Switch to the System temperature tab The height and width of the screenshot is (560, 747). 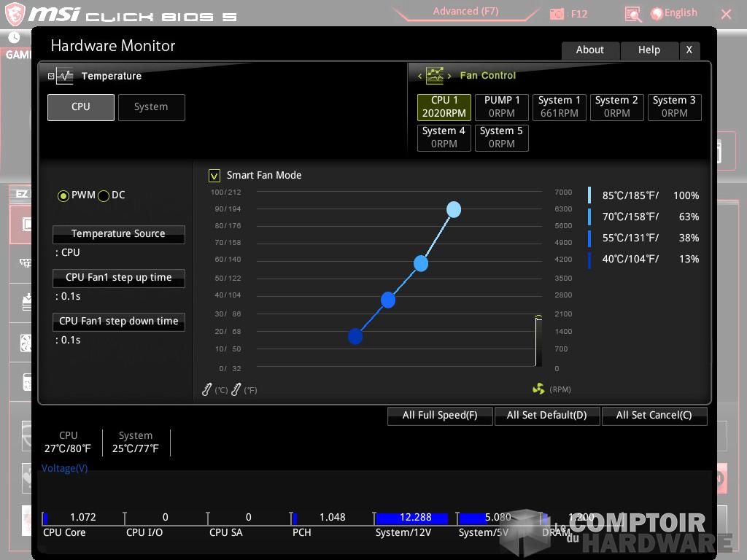pyautogui.click(x=151, y=106)
